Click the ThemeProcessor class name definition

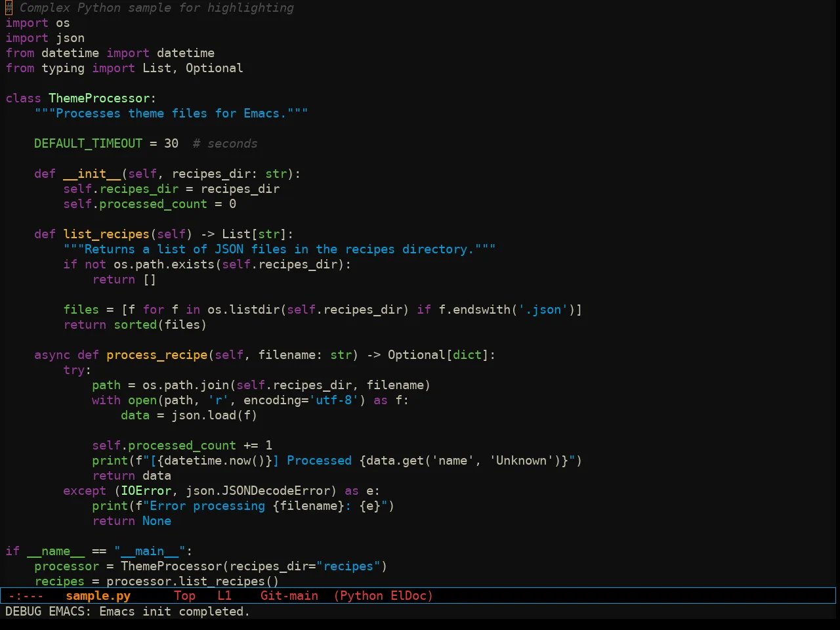coord(99,98)
